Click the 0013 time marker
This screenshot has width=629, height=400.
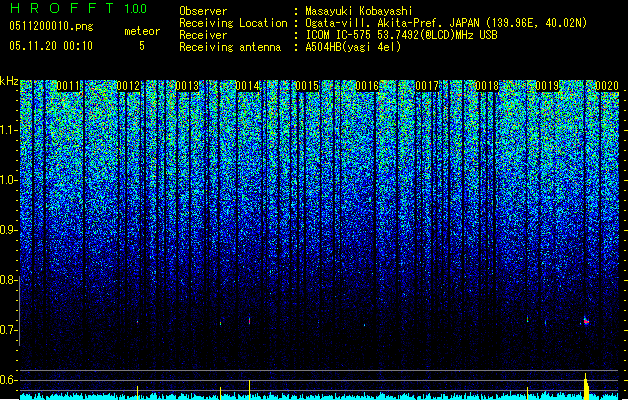187,86
